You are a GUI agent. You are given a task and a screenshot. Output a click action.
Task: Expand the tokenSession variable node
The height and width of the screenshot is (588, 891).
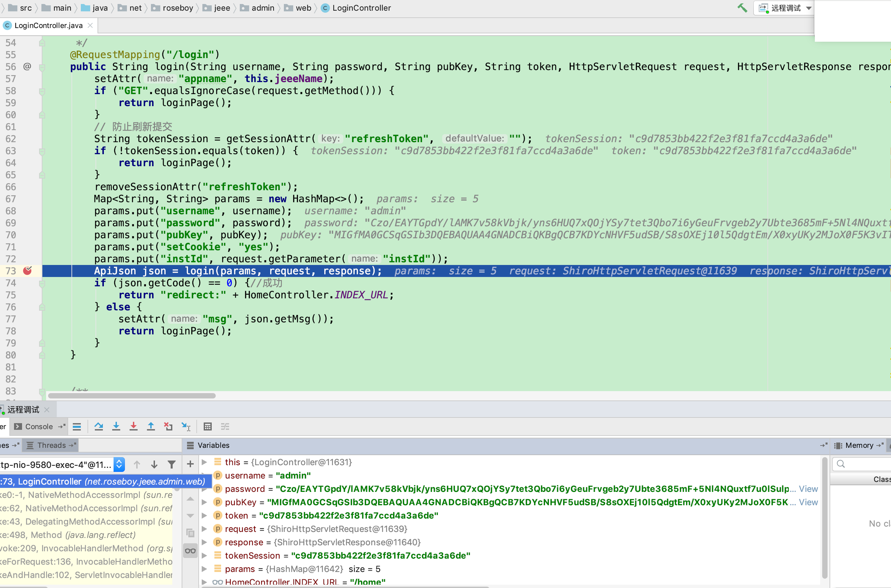point(204,555)
